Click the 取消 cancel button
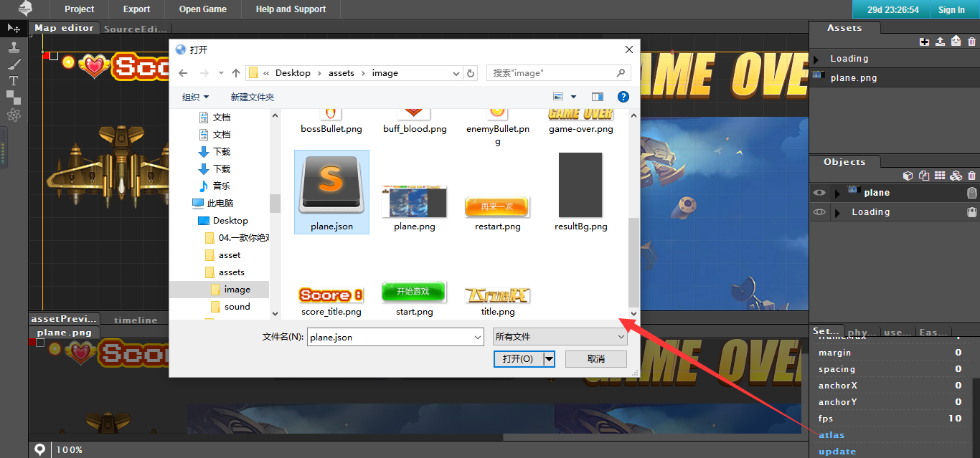Image resolution: width=980 pixels, height=458 pixels. point(595,358)
